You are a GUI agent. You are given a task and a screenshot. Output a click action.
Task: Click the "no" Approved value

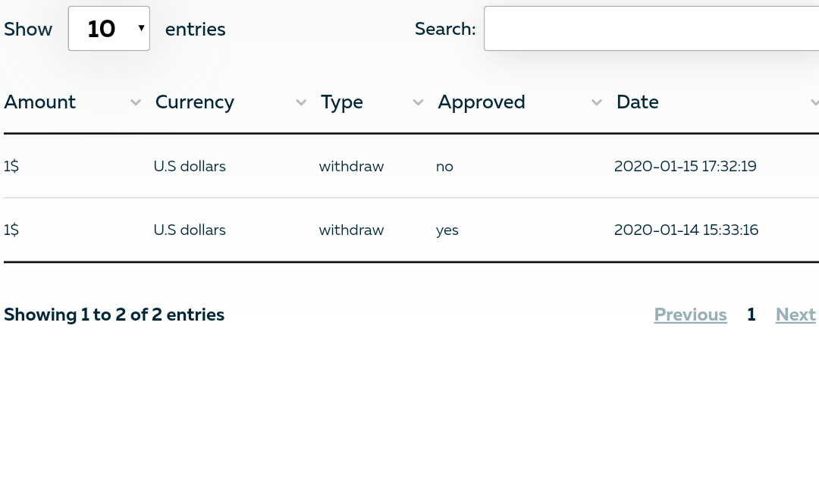coord(444,166)
